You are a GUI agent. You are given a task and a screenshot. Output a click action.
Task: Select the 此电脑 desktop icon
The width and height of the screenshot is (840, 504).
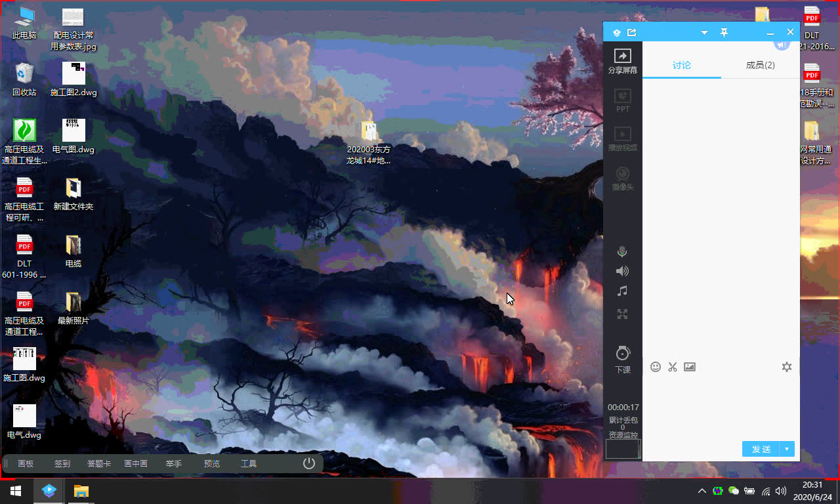[24, 24]
